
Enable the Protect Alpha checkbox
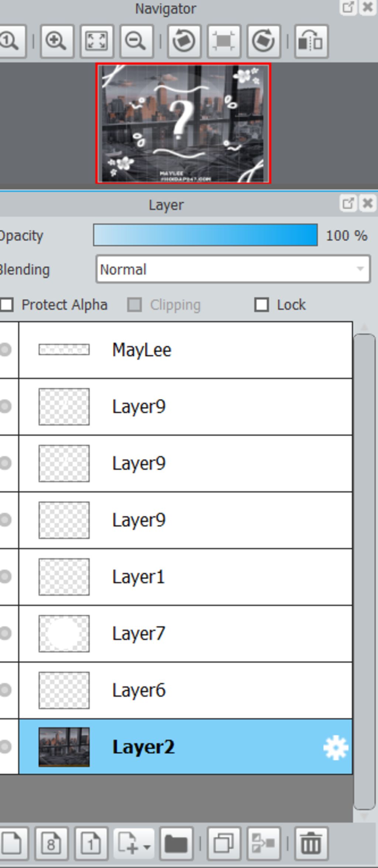click(x=7, y=305)
